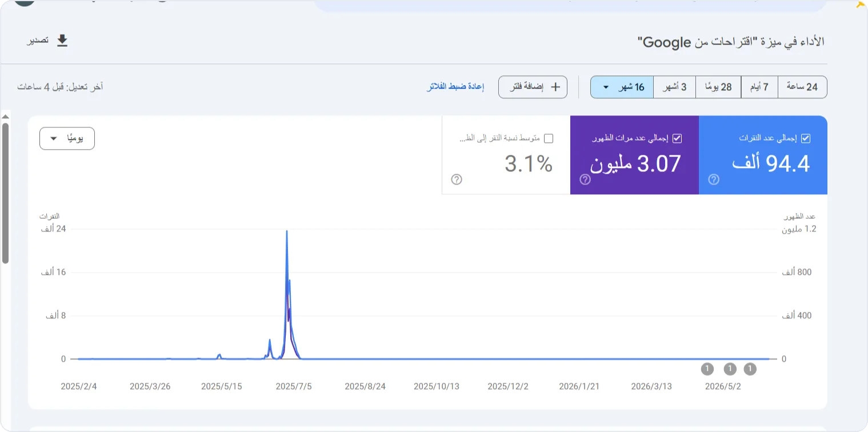This screenshot has width=868, height=432.
Task: Click the 24 ألف clicks axis label
Action: click(53, 229)
